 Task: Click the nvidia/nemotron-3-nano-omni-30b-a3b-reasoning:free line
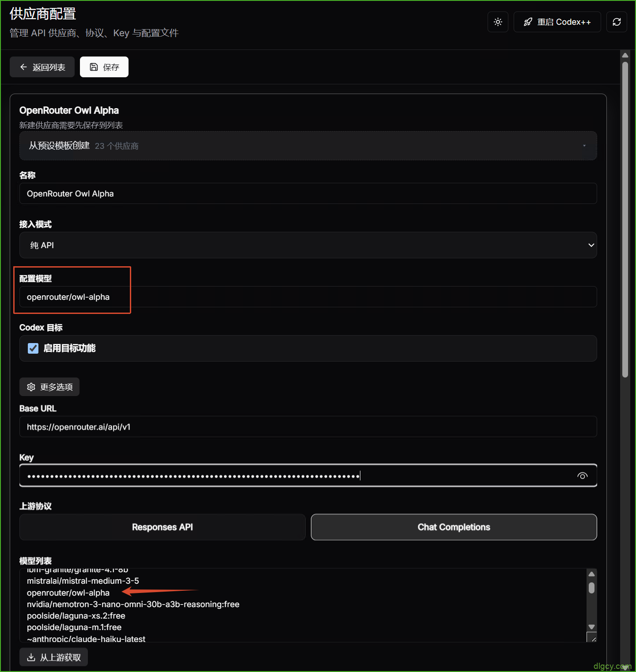coord(133,604)
